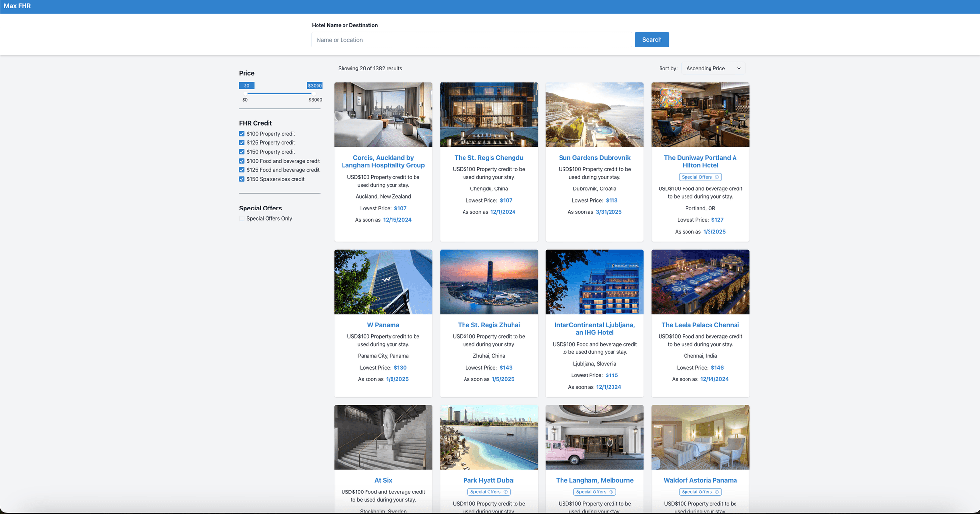
Task: Click the At Six staircase sculpture photo
Action: point(383,438)
